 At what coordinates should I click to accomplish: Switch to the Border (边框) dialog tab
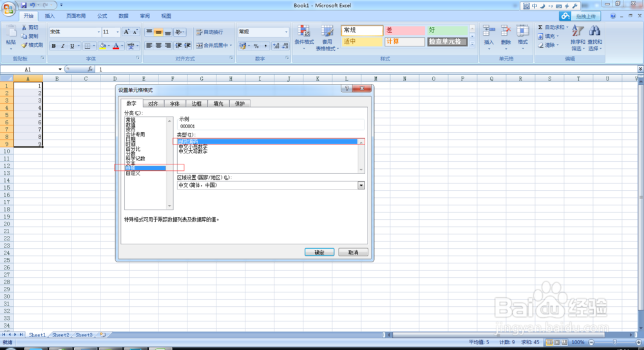(196, 104)
